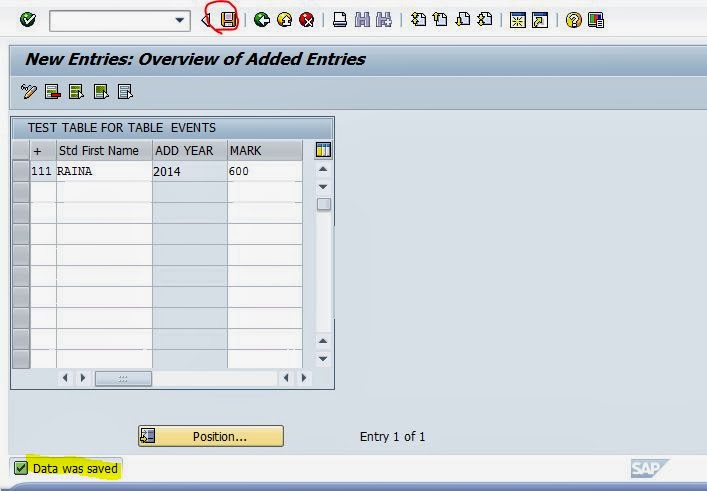Screen dimensions: 707x491
Task: Click the Previous Page icon
Action: 440,20
